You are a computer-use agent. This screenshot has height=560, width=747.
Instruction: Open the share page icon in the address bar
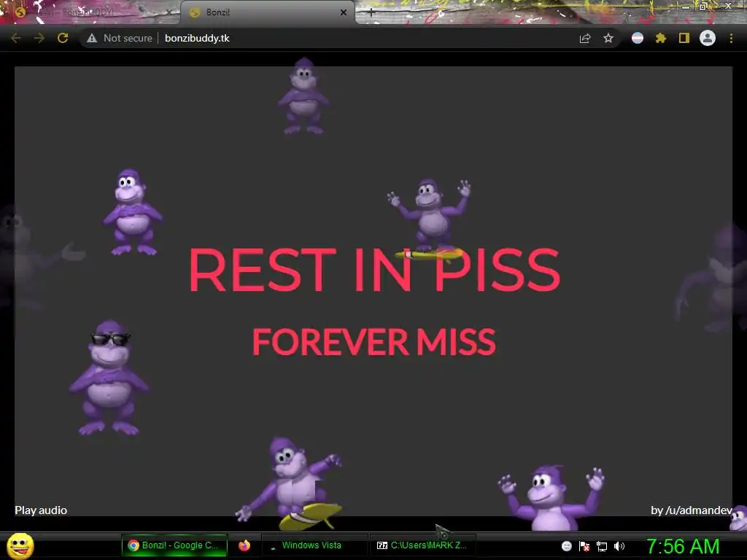pyautogui.click(x=584, y=38)
